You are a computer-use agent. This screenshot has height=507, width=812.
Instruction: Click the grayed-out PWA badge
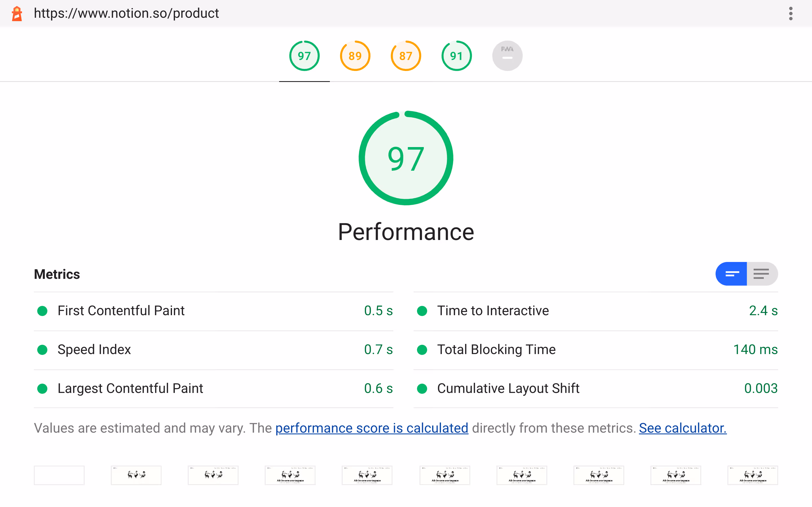(507, 56)
